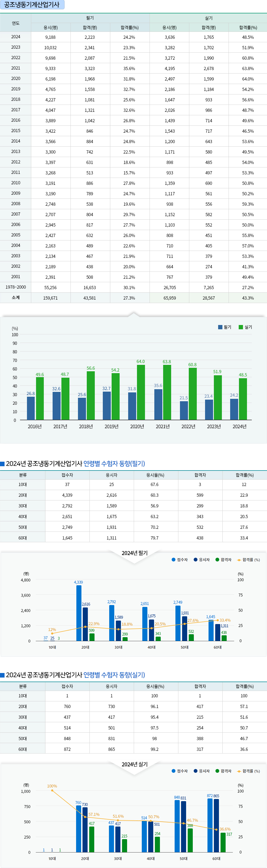Click the 2018년 axis label in the bar chart
Screen dimensions: 267x868
pos(86,426)
